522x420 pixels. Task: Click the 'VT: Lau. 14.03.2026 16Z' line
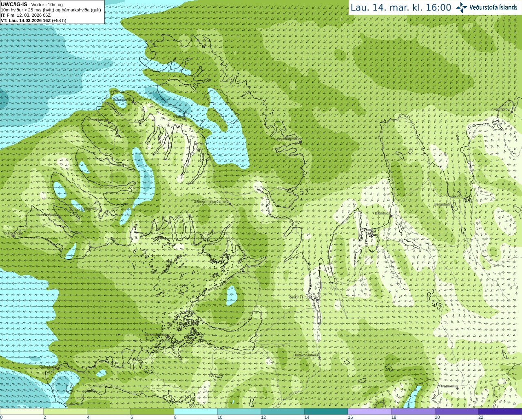pyautogui.click(x=33, y=20)
